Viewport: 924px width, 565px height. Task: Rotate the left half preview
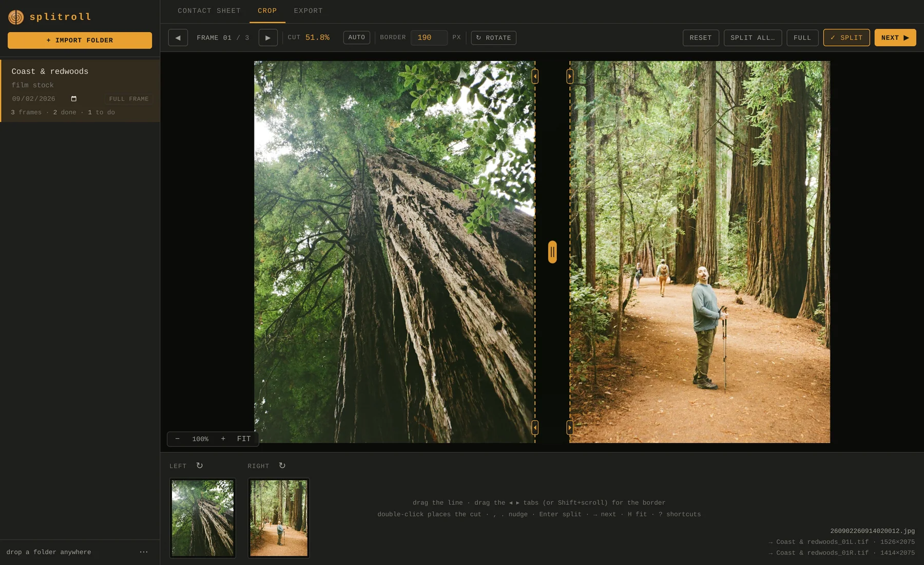200,465
